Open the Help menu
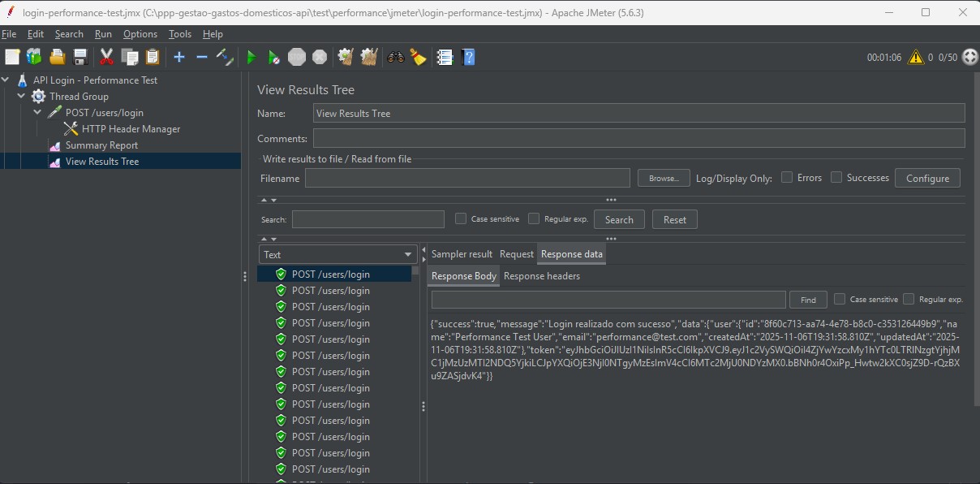Image resolution: width=980 pixels, height=484 pixels. click(213, 34)
